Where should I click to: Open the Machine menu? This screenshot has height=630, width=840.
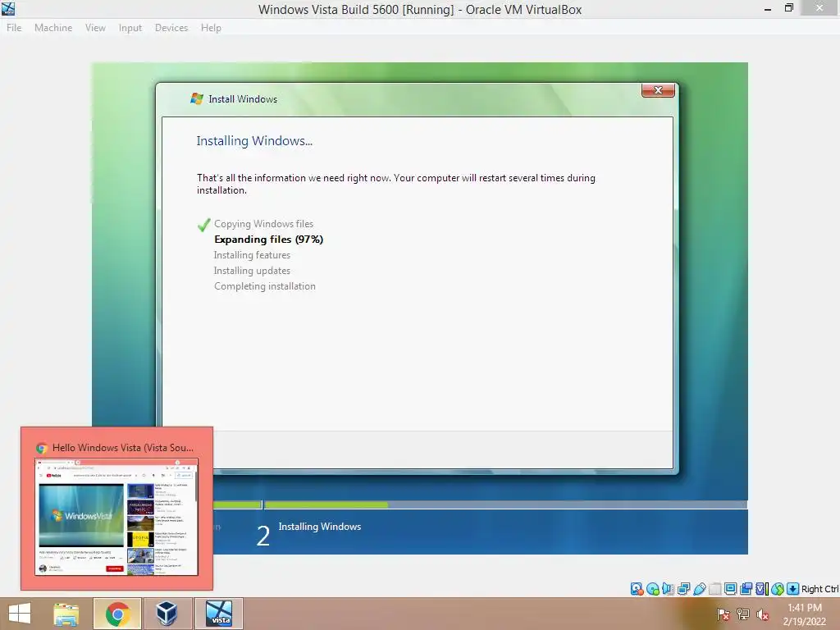click(53, 28)
